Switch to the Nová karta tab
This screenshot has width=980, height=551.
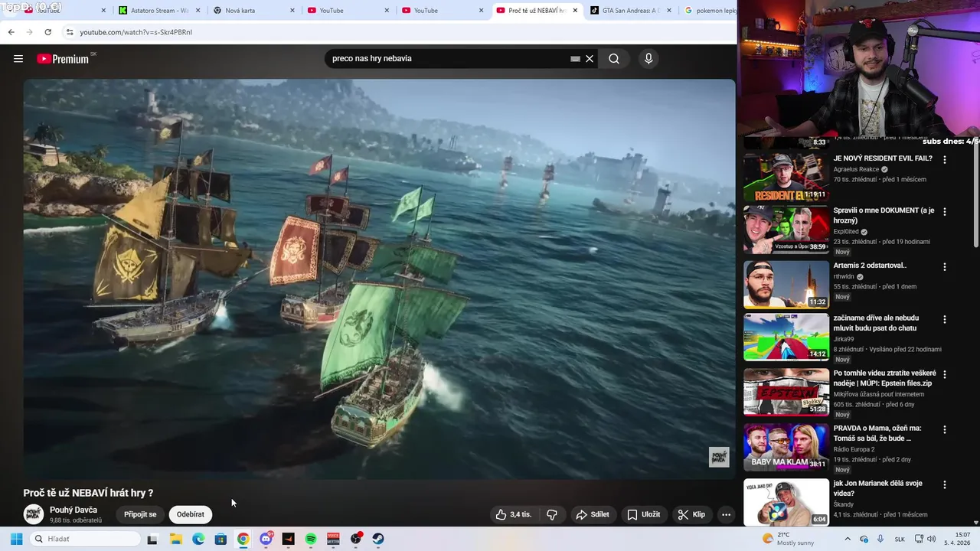[253, 11]
